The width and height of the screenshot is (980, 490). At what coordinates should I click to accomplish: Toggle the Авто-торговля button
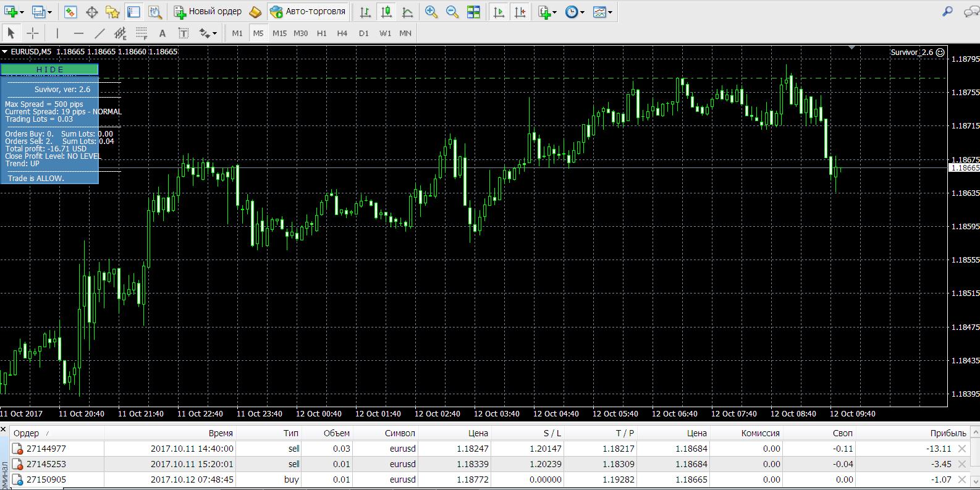coord(308,11)
